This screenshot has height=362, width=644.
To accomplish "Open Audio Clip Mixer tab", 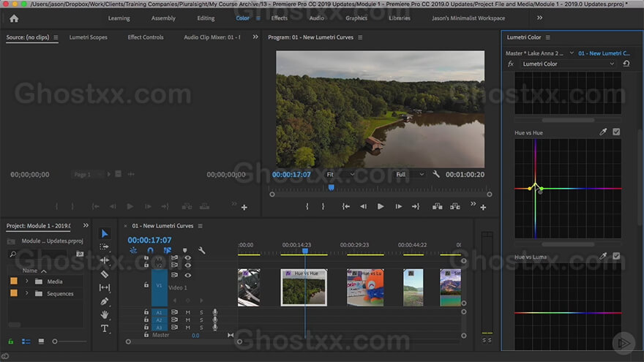I will [212, 37].
